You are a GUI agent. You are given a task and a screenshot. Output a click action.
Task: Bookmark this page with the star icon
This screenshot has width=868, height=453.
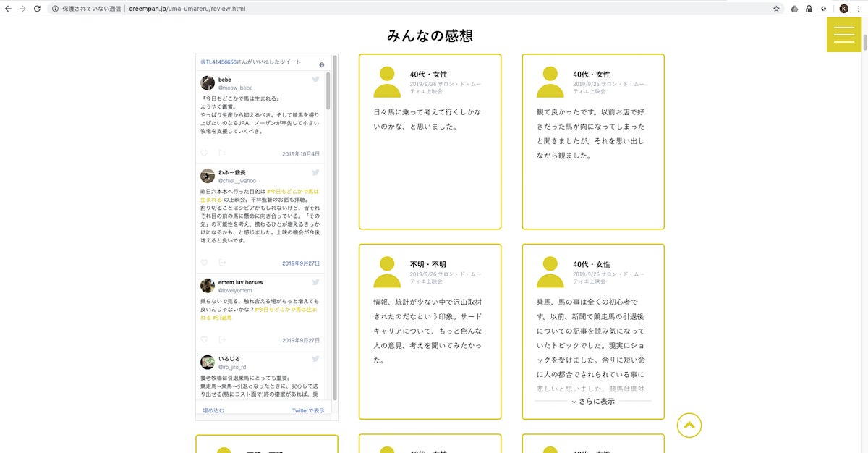(x=776, y=9)
